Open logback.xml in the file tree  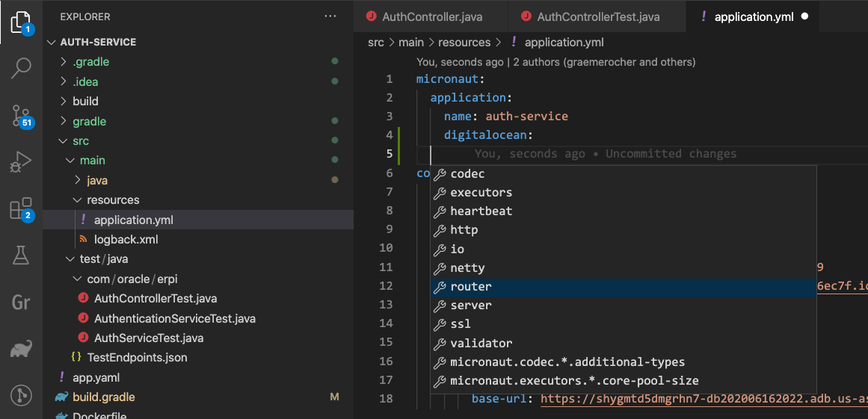pos(126,240)
